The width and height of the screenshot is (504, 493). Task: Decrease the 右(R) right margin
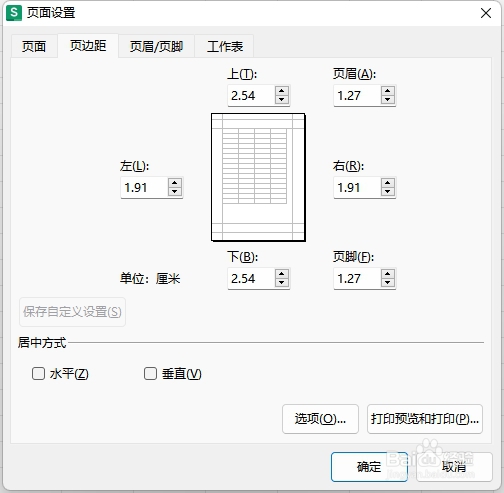388,192
